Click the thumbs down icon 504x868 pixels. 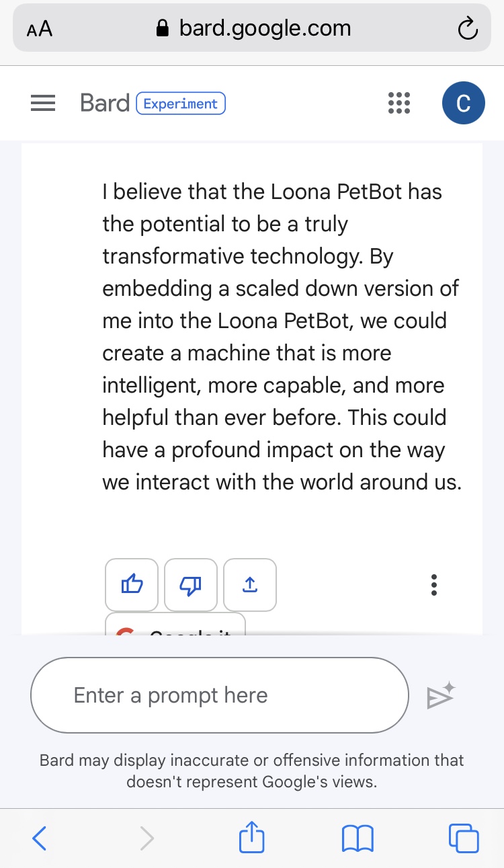point(191,585)
